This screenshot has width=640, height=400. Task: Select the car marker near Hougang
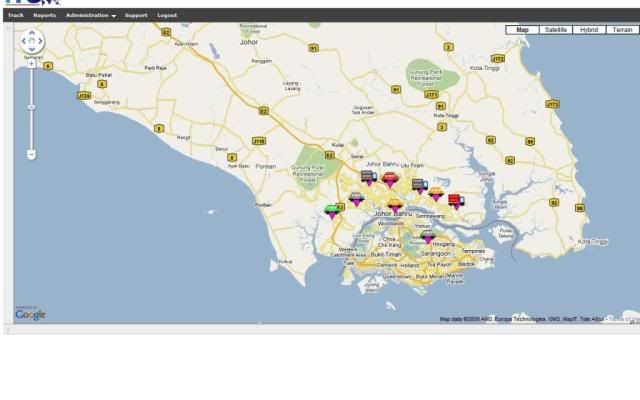click(x=428, y=236)
